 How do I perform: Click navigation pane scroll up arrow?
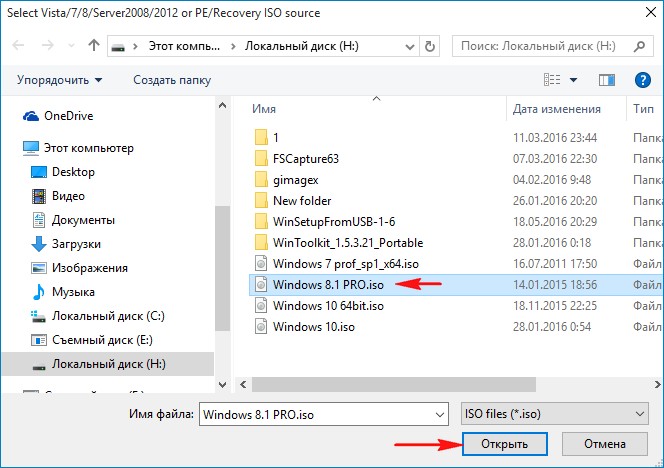click(222, 105)
